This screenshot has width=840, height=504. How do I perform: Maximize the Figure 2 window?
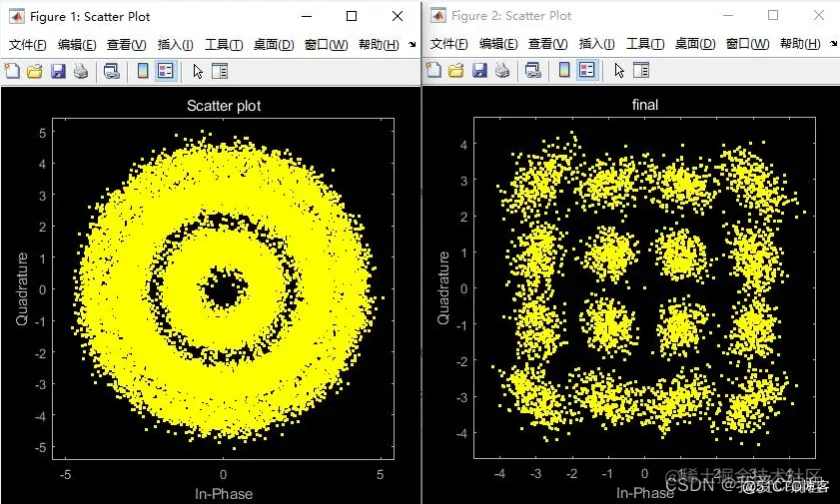click(773, 16)
